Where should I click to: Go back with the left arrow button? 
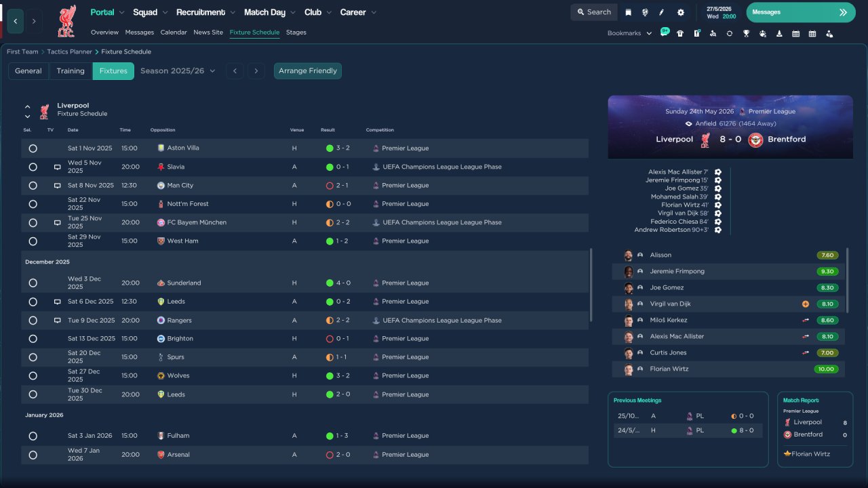coord(15,21)
